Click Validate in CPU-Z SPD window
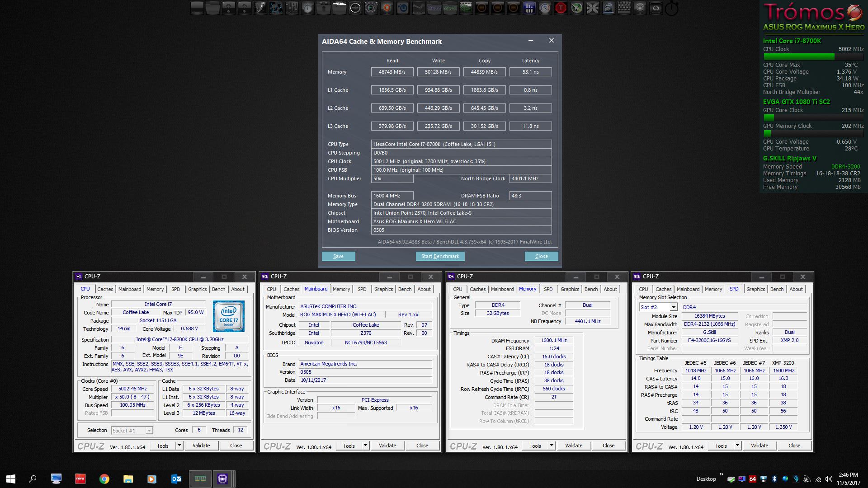 (x=759, y=446)
